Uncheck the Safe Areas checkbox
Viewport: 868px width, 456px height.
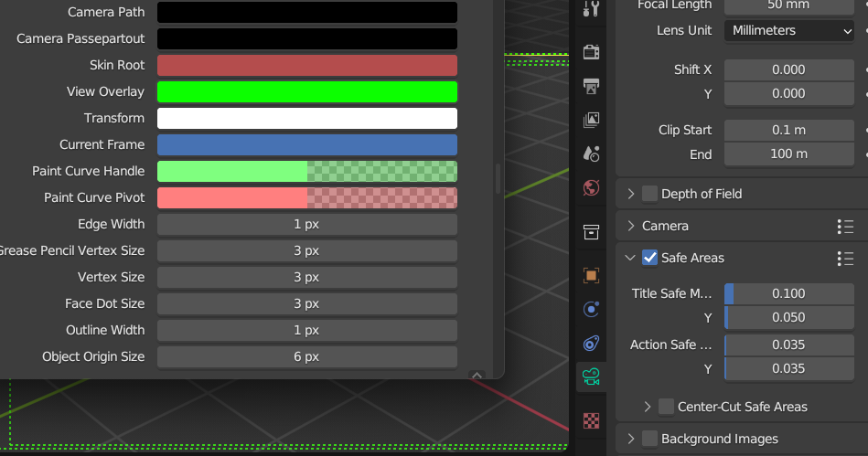click(x=650, y=258)
